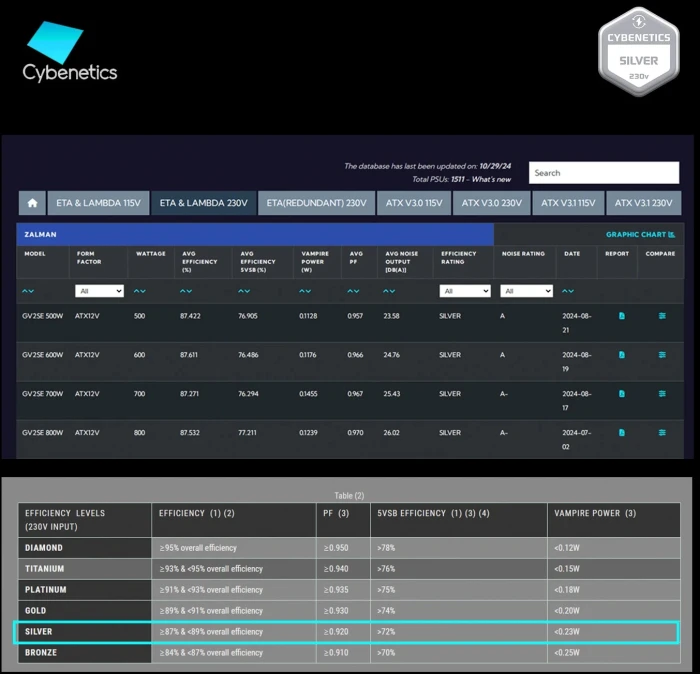Click the GV2SE 600W model name

(x=42, y=355)
